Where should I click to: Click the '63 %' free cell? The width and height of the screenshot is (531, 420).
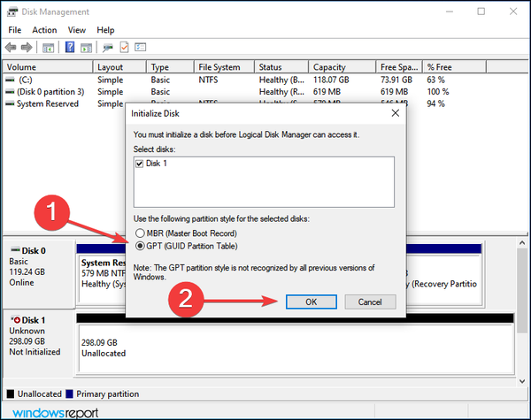pos(435,80)
